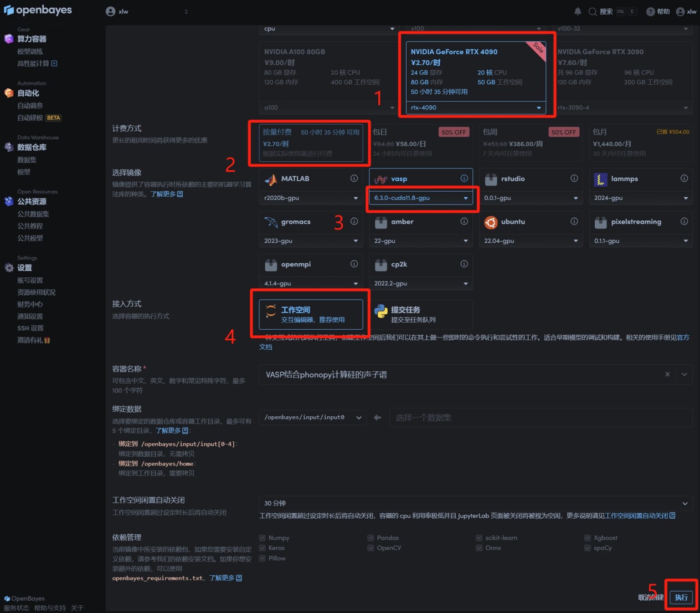Click the MATLAB info icon
This screenshot has height=613, width=700.
tap(354, 179)
